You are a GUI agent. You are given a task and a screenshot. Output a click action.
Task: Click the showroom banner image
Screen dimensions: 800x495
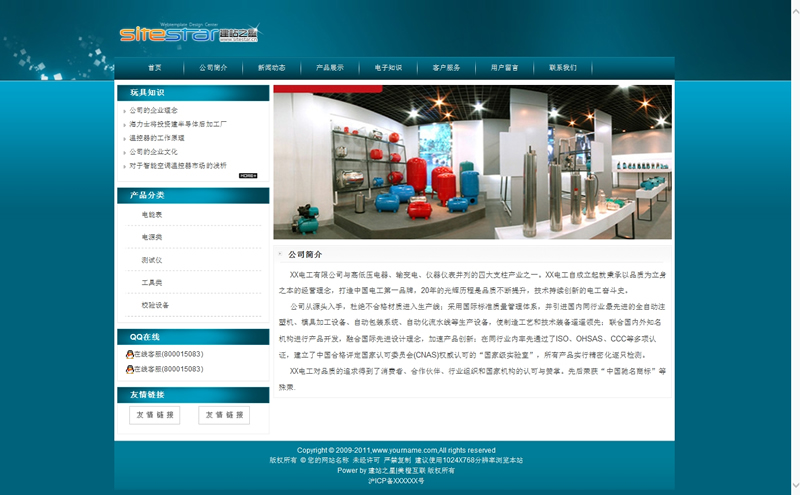click(x=472, y=162)
